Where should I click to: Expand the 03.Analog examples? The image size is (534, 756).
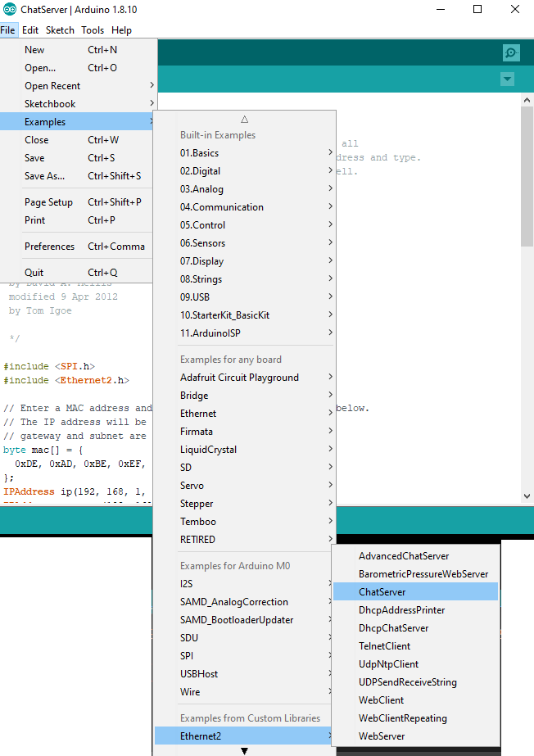coord(244,189)
